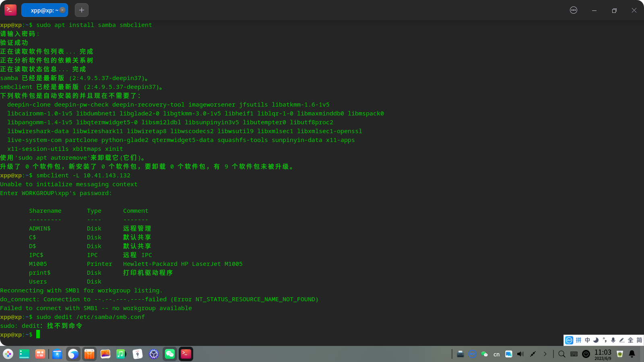Open the orange App Store bag icon in the dock
Screen dimensions: 644x362
(89, 354)
